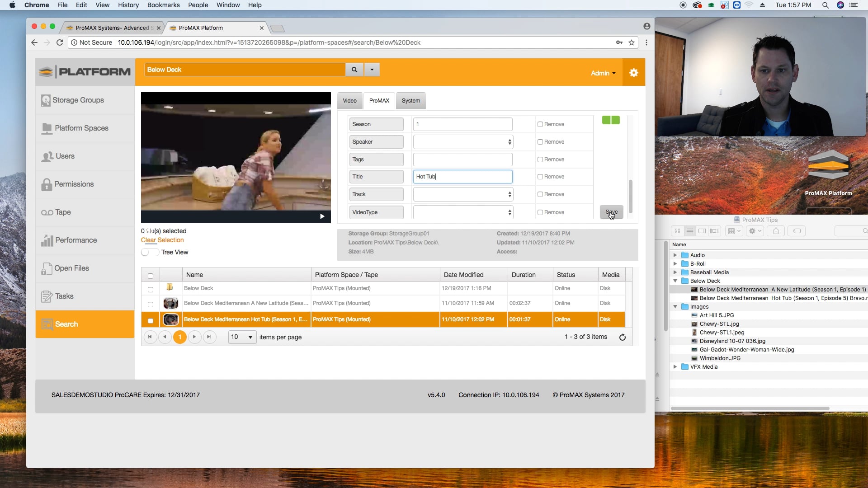Screen dimensions: 868x488
Task: Open Storage Groups from the sidebar
Action: point(79,100)
